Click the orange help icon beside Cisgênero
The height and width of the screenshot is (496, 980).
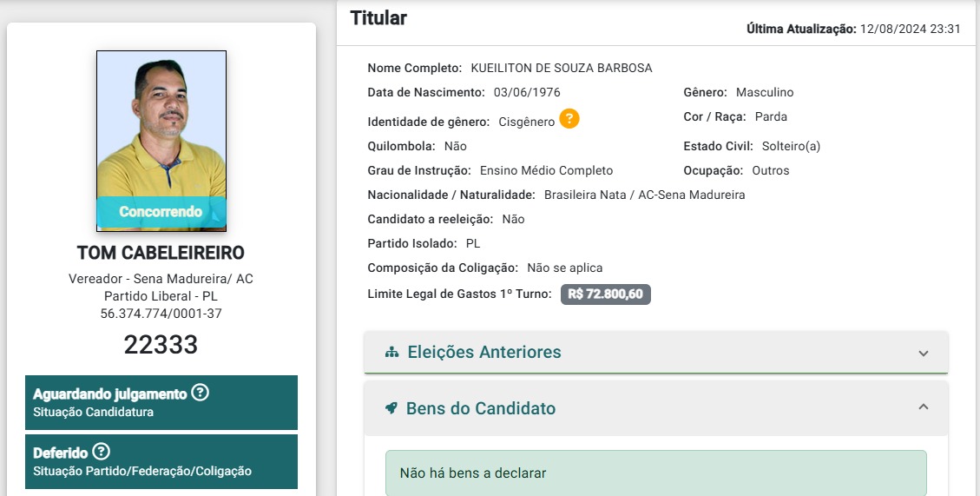pyautogui.click(x=569, y=118)
